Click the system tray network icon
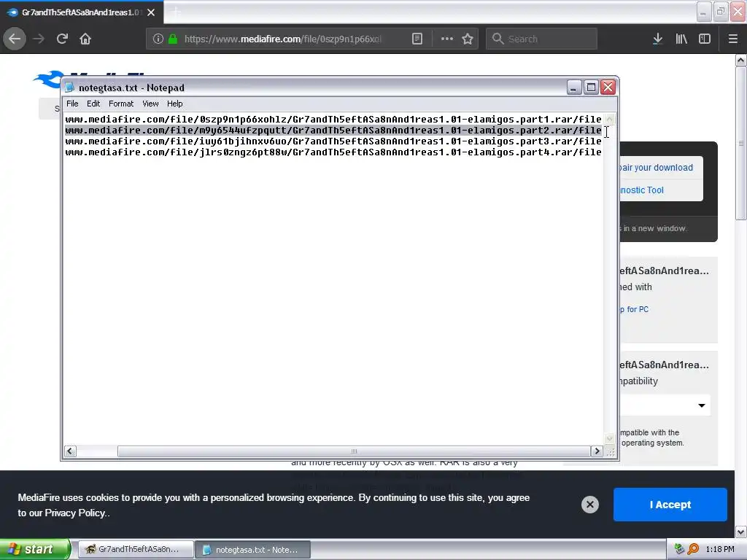This screenshot has width=747, height=560. (x=679, y=549)
